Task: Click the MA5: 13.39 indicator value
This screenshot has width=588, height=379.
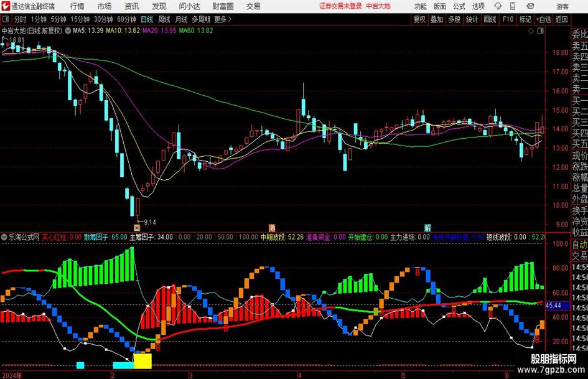Action: point(88,30)
